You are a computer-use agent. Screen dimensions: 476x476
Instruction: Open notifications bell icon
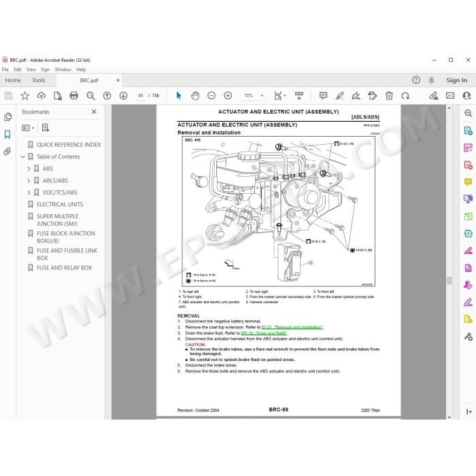[x=431, y=80]
